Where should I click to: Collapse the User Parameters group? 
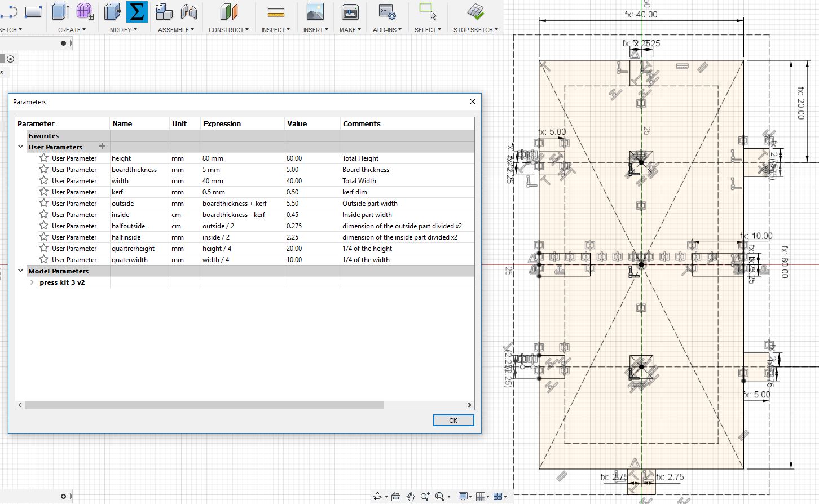coord(21,147)
